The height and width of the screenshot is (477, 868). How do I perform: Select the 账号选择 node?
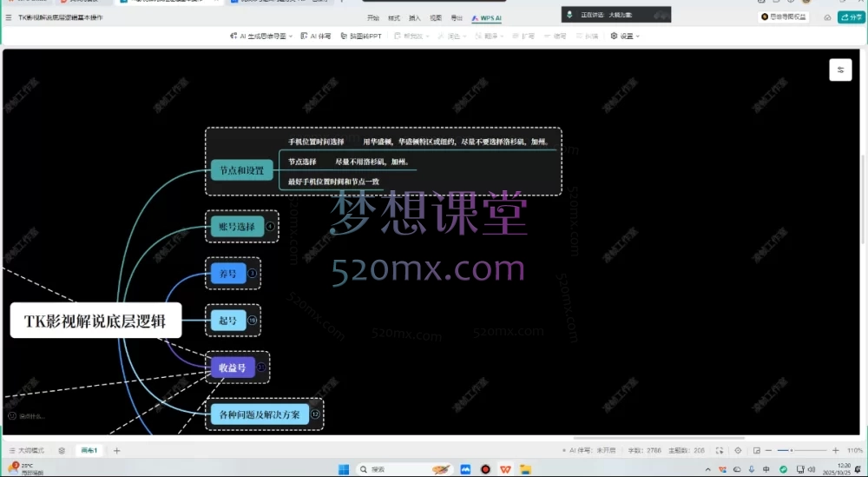point(237,226)
